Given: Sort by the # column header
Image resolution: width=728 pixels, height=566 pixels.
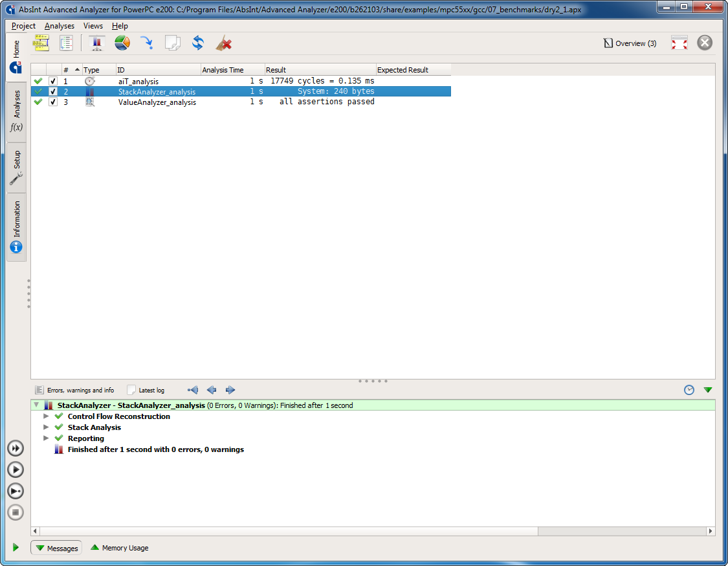Looking at the screenshot, I should coord(71,70).
